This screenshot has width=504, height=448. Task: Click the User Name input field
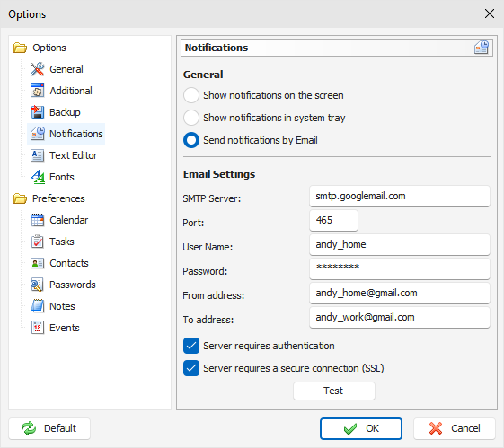coord(400,244)
